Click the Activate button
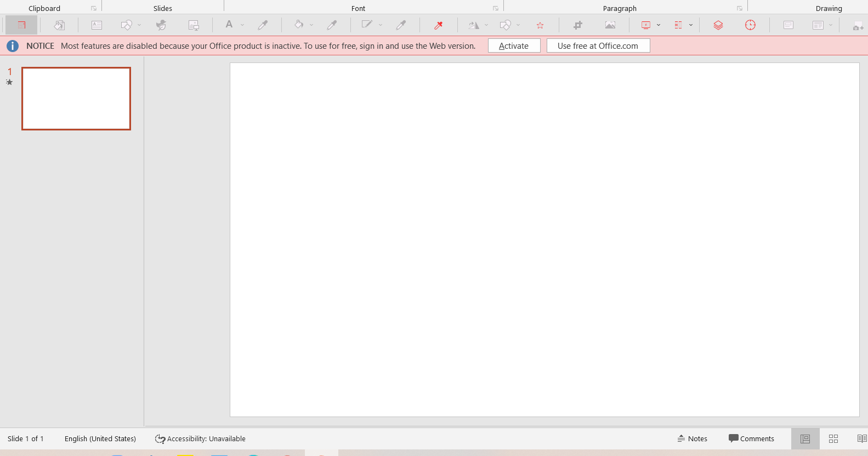868x456 pixels. (514, 46)
